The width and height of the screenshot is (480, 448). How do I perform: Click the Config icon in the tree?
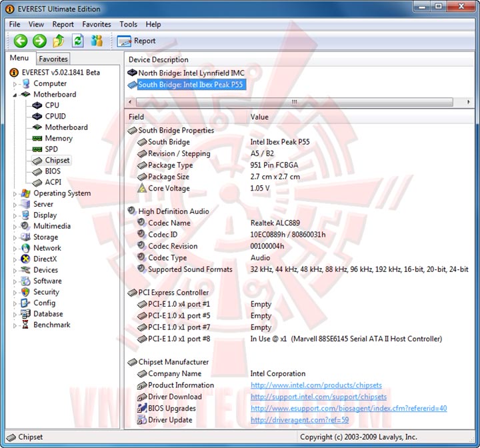25,303
